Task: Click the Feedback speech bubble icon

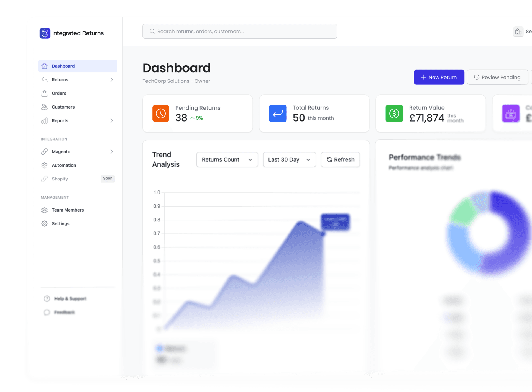Action: point(47,312)
